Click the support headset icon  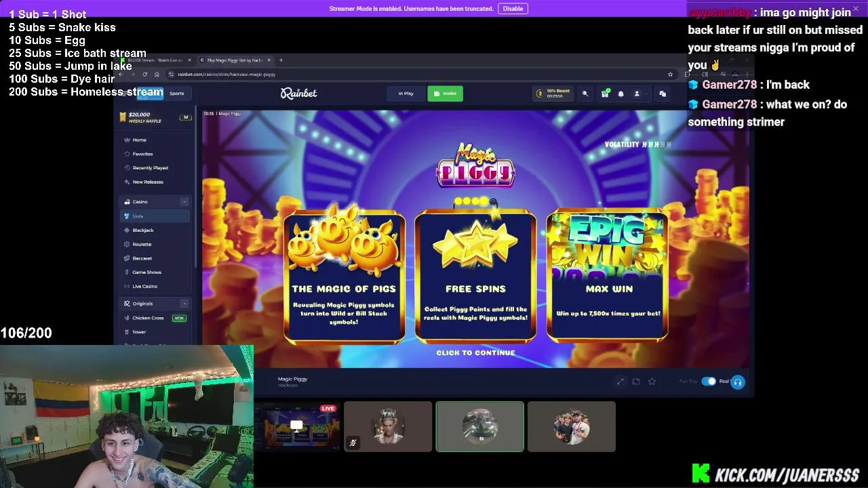click(738, 382)
